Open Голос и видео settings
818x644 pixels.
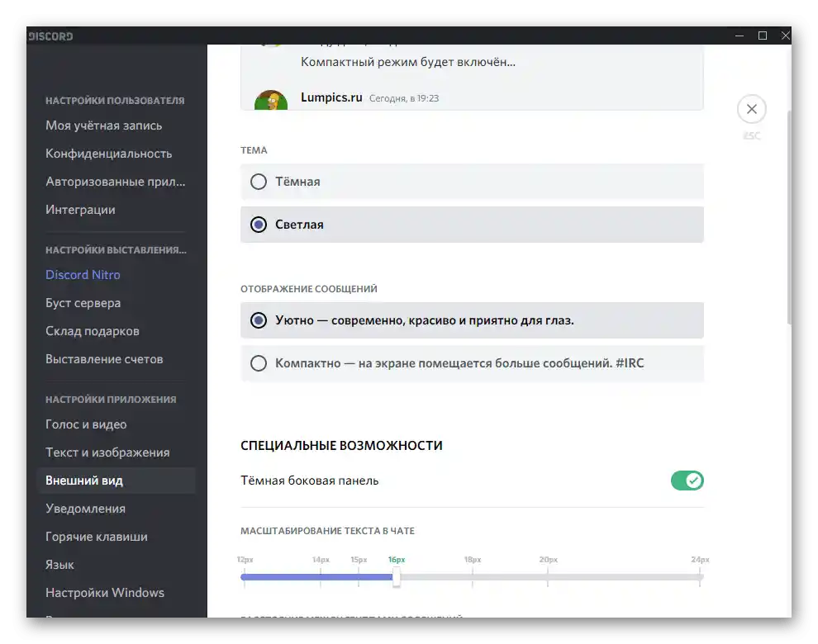[86, 424]
